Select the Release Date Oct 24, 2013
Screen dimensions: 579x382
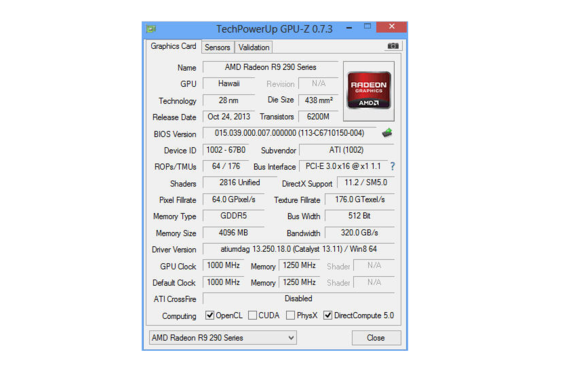pyautogui.click(x=229, y=117)
